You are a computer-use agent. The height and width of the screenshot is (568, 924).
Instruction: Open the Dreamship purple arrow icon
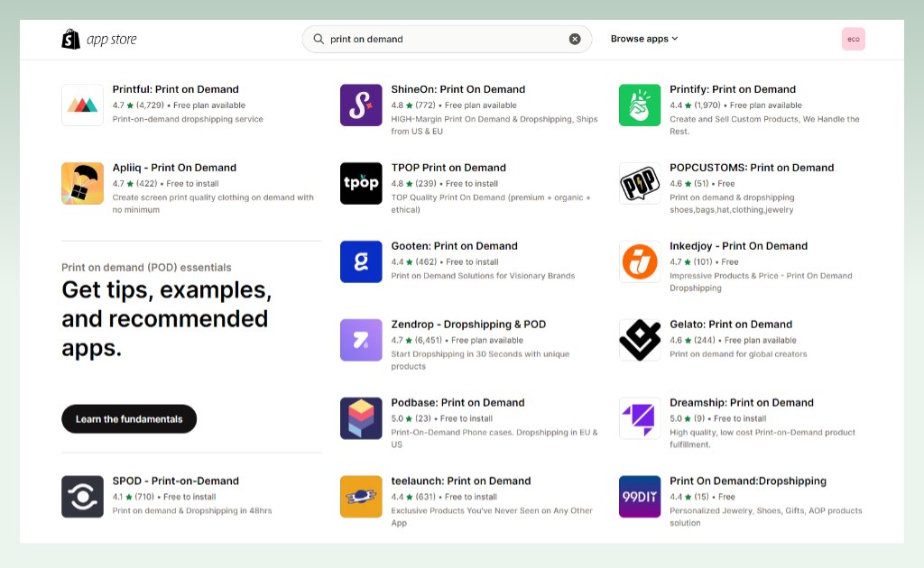point(640,418)
